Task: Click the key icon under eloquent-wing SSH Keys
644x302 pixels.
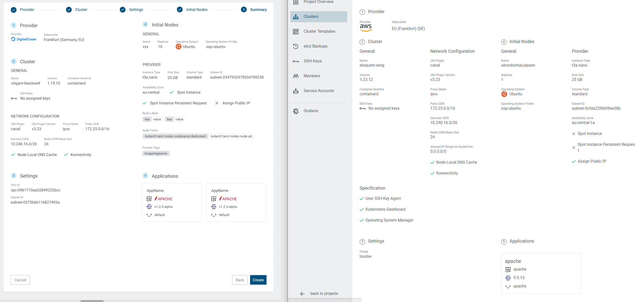Action: [363, 108]
